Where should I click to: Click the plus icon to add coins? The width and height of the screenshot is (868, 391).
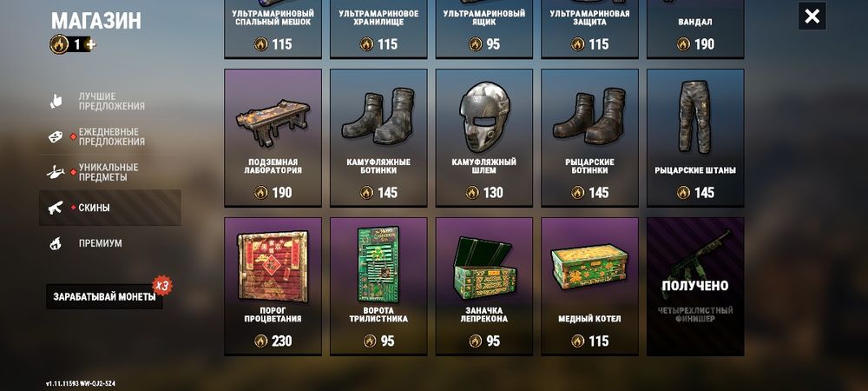click(x=90, y=44)
